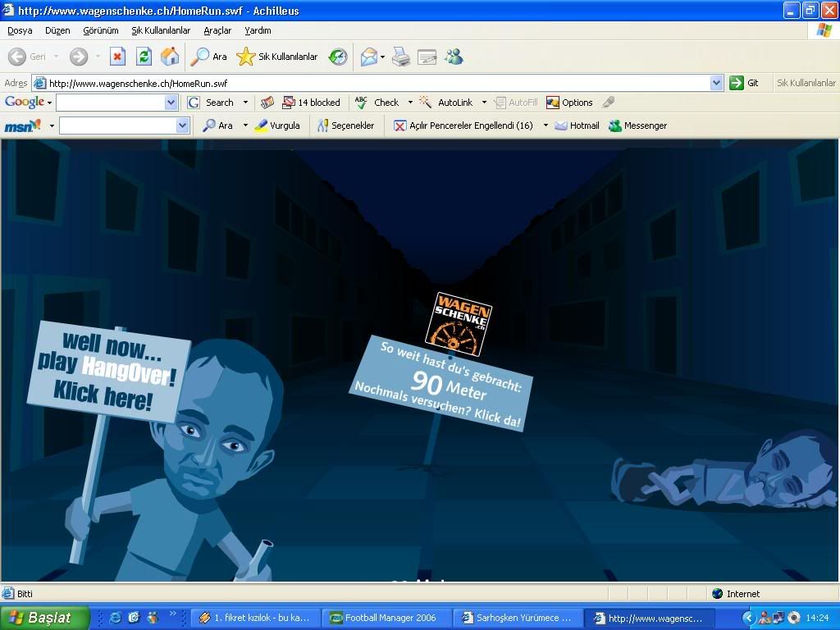This screenshot has height=630, width=840.
Task: Click the Internet Explorer quick launch icon
Action: [x=115, y=618]
